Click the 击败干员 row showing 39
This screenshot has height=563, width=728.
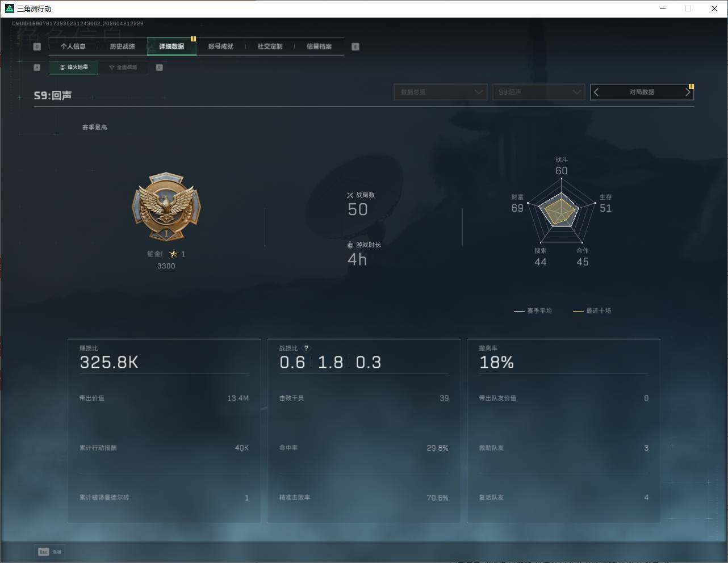[x=364, y=398]
